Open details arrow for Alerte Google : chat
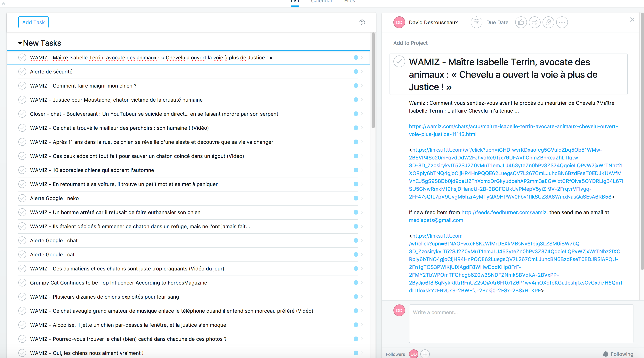 tap(362, 240)
